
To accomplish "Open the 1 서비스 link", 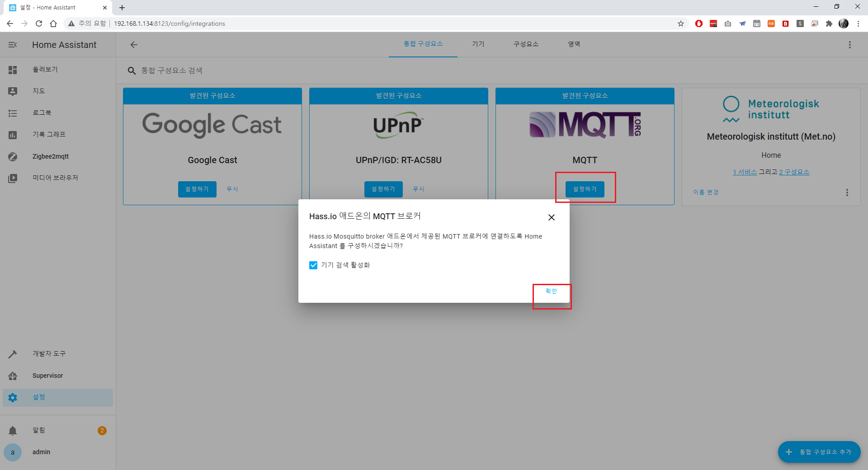I will click(x=745, y=172).
